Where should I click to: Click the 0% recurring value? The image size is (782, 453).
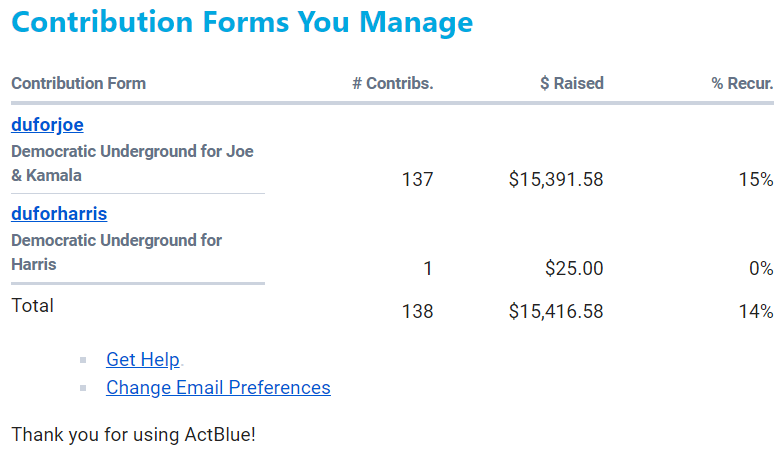[x=761, y=268]
